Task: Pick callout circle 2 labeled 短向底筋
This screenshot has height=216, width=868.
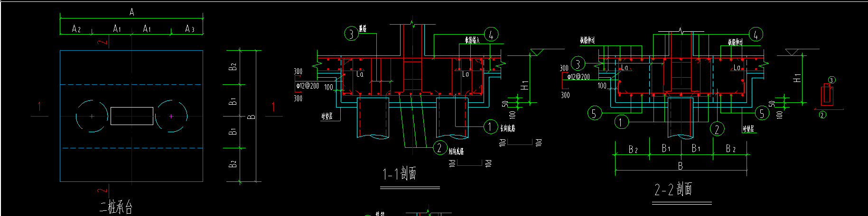Action: pyautogui.click(x=440, y=148)
